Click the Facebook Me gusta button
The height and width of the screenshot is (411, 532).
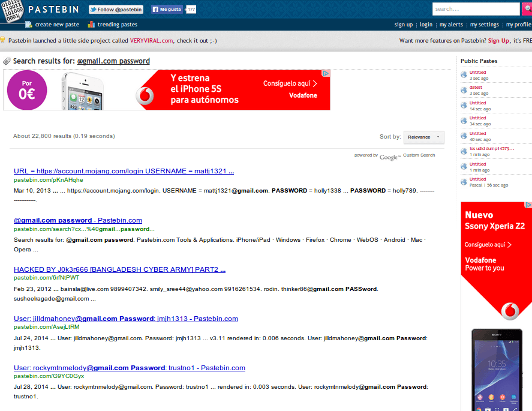pyautogui.click(x=167, y=10)
